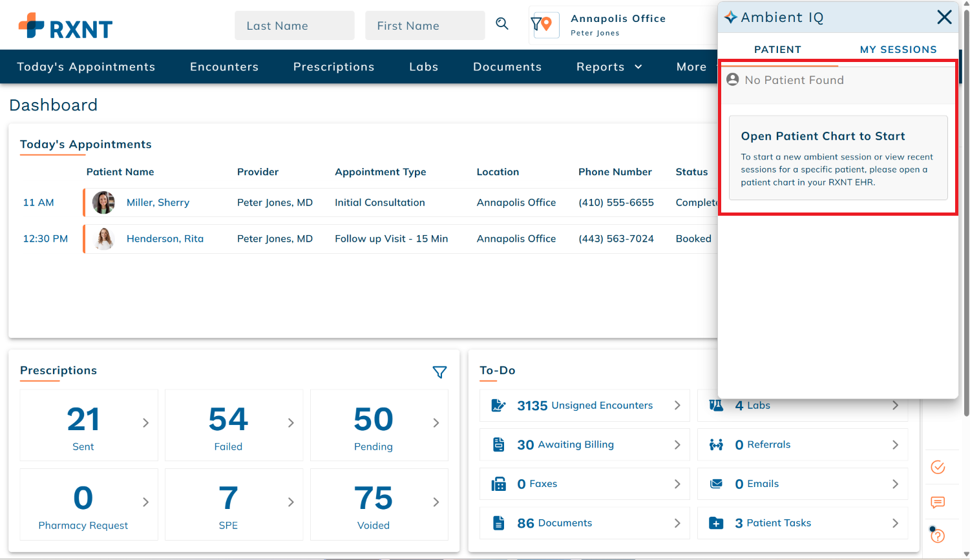970x560 pixels.
Task: Click Rita Henderson's photo thumbnail
Action: pyautogui.click(x=104, y=238)
